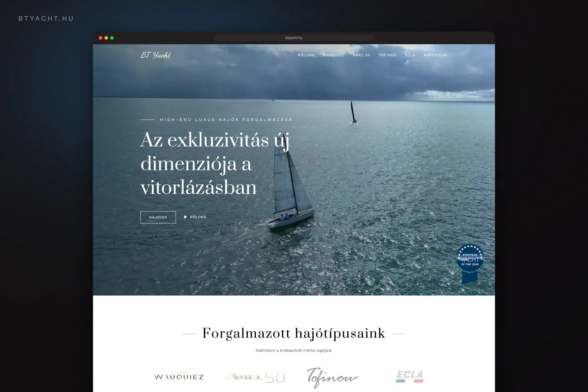
Task: Click the BTYACHT.HU caption outside the browser
Action: (x=46, y=19)
